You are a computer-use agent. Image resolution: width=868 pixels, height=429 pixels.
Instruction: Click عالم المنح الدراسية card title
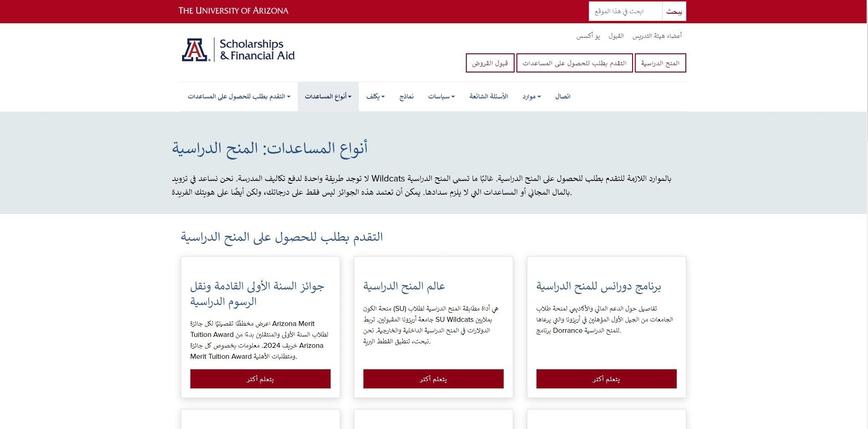click(404, 286)
